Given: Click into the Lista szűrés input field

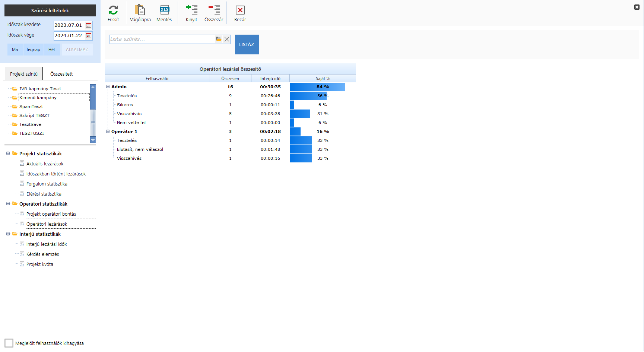Looking at the screenshot, I should (162, 39).
